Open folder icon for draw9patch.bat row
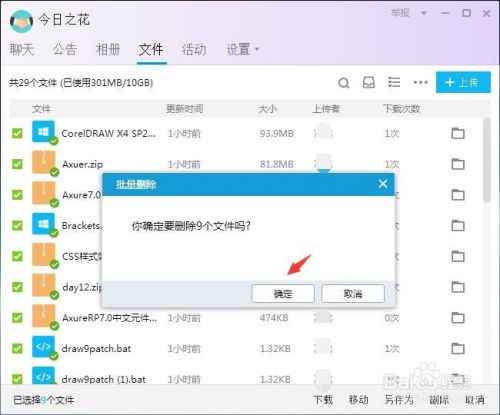The image size is (500, 415). point(458,349)
